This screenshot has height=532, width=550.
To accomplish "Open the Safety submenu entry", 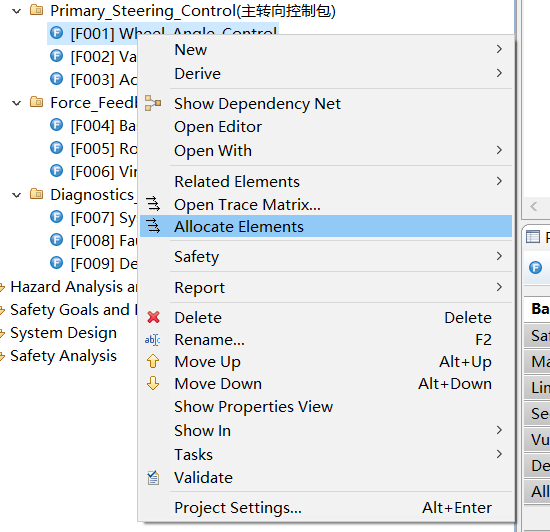I will [326, 256].
